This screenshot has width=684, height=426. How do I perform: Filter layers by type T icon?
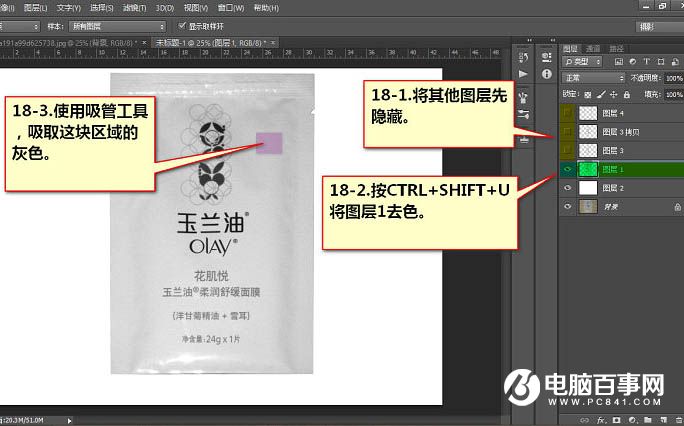[x=646, y=61]
